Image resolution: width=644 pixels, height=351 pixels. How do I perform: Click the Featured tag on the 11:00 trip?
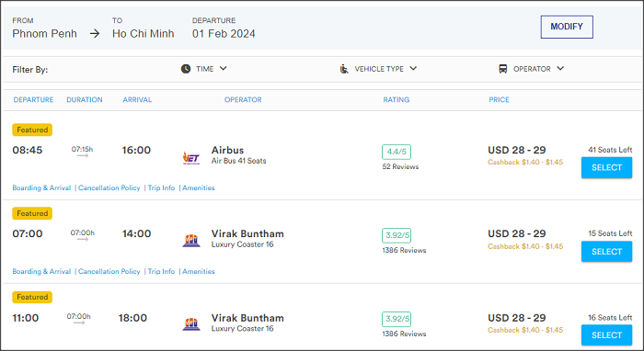click(32, 297)
